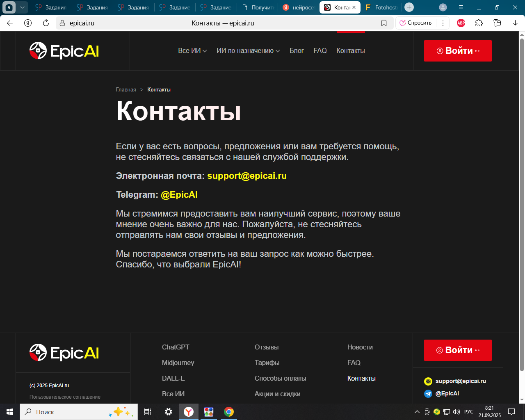The height and width of the screenshot is (420, 525).
Task: Open the Все ИИ footer link
Action: pos(173,394)
